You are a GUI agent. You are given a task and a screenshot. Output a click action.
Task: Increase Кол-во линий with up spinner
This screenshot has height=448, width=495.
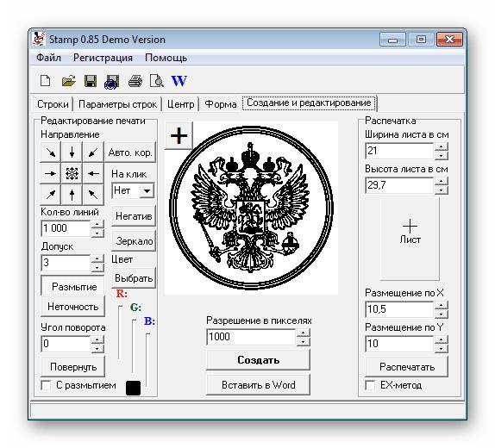point(97,224)
